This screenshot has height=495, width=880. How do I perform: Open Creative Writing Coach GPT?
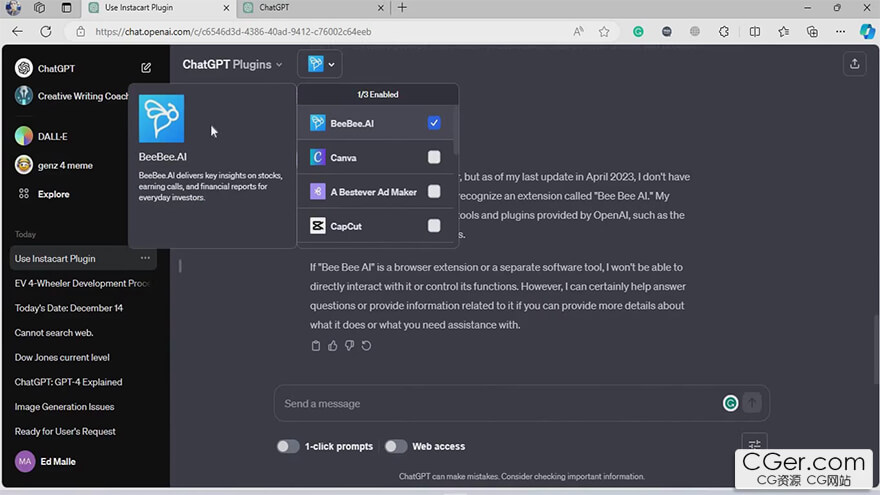coord(72,96)
